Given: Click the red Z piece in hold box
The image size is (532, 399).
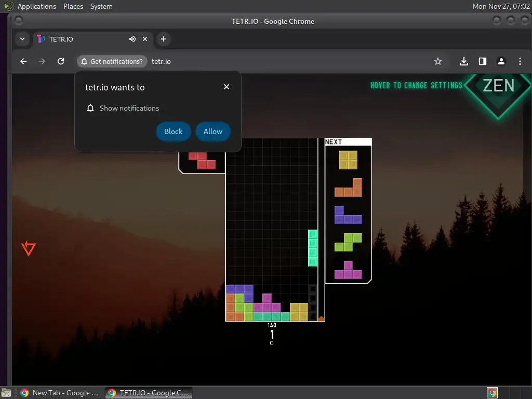Looking at the screenshot, I should pyautogui.click(x=202, y=160).
